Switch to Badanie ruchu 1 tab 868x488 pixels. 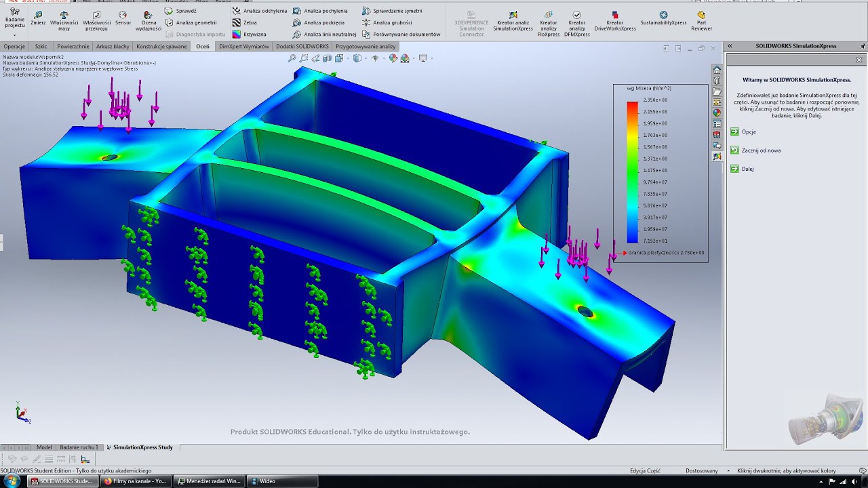(x=79, y=447)
